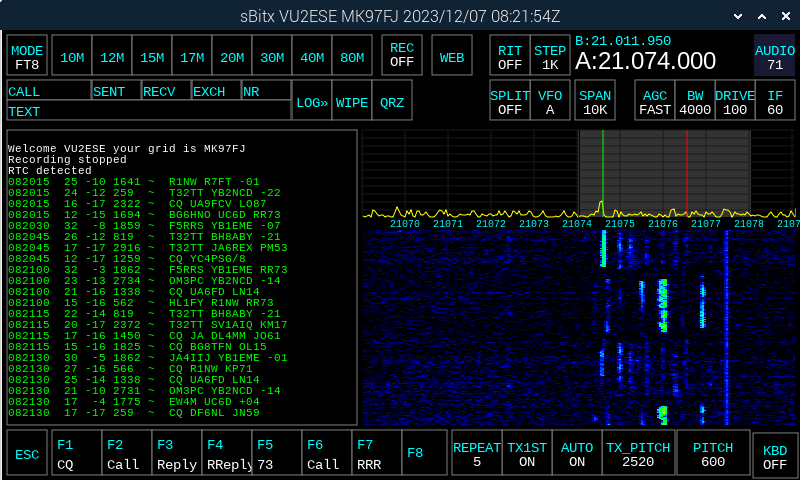Open QRZ lookup
Viewport: 800px width, 480px height.
tap(392, 102)
